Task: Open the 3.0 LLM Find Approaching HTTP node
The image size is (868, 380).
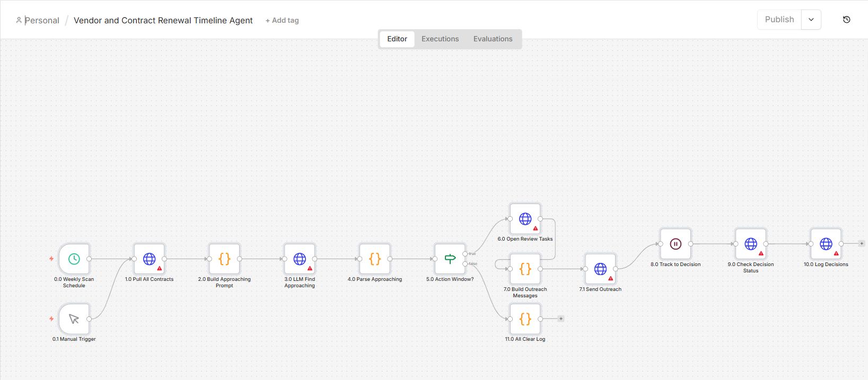Action: 300,259
